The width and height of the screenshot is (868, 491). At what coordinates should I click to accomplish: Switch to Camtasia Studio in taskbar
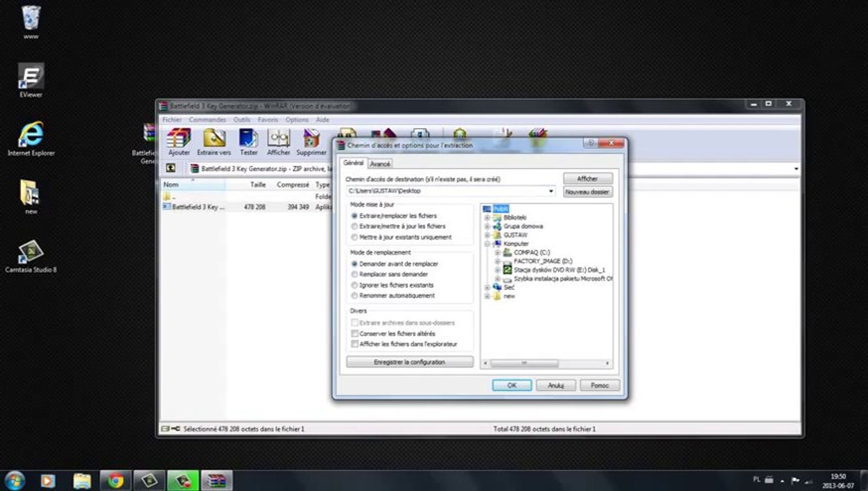coord(149,481)
